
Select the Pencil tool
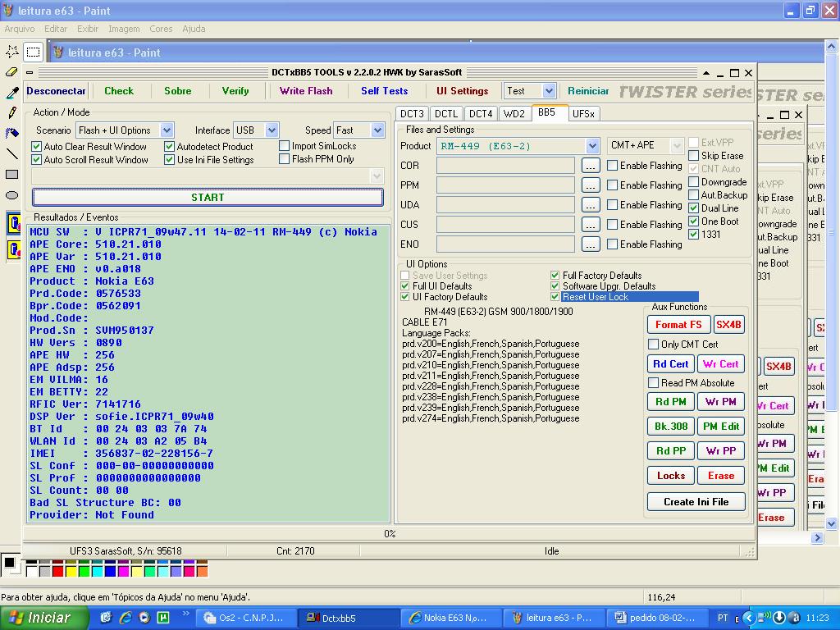pos(12,112)
